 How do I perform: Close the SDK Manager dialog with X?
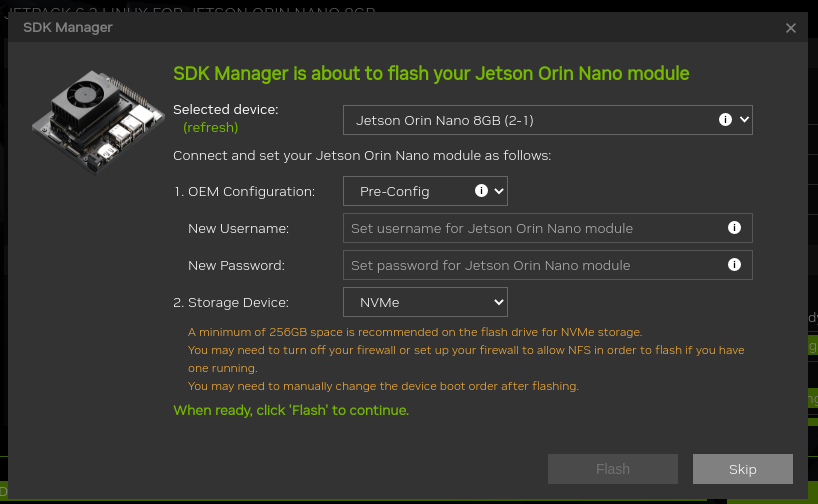click(791, 28)
